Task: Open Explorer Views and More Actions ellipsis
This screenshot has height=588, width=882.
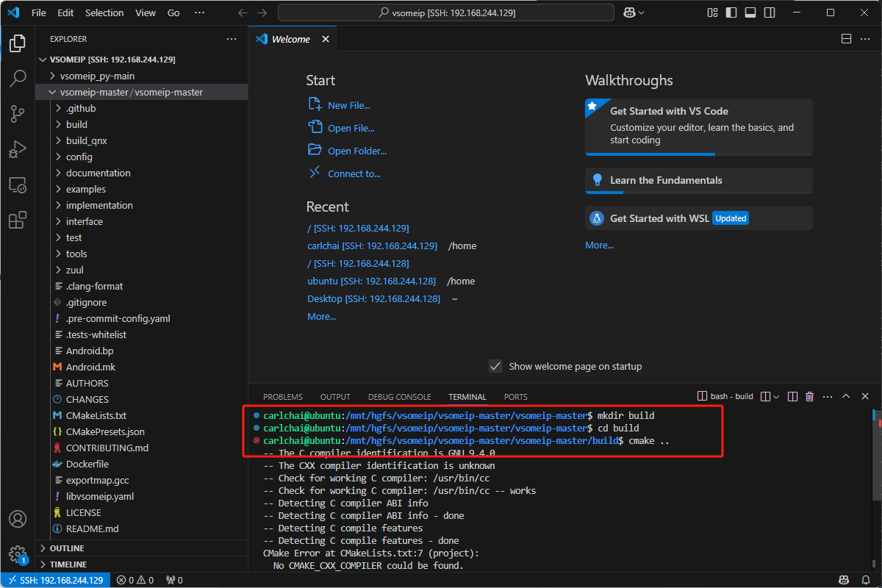Action: click(x=232, y=39)
